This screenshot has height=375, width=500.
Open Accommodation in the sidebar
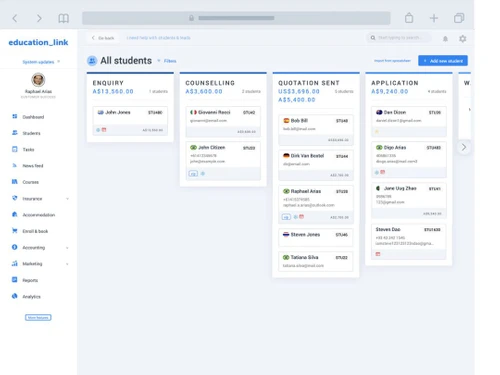coord(39,215)
